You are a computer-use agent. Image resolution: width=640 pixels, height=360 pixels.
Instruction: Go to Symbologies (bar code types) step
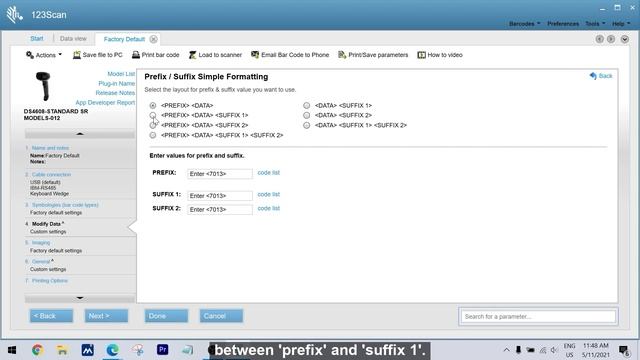[65, 205]
